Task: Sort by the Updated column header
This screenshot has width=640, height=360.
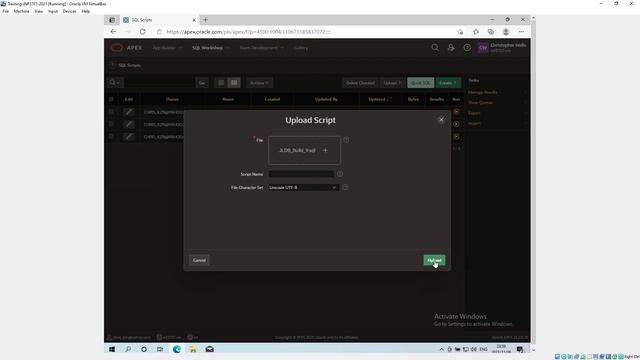Action: 377,99
